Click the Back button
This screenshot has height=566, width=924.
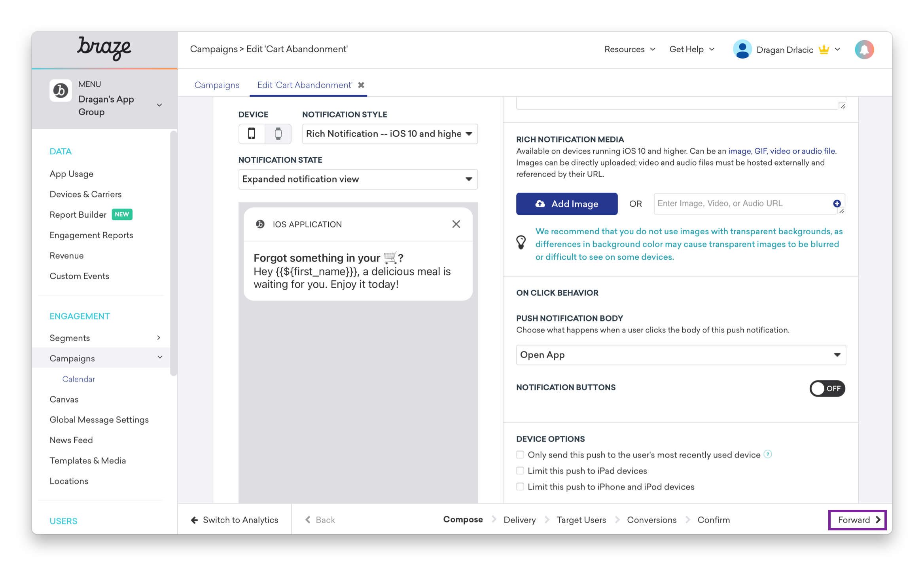[x=320, y=520]
